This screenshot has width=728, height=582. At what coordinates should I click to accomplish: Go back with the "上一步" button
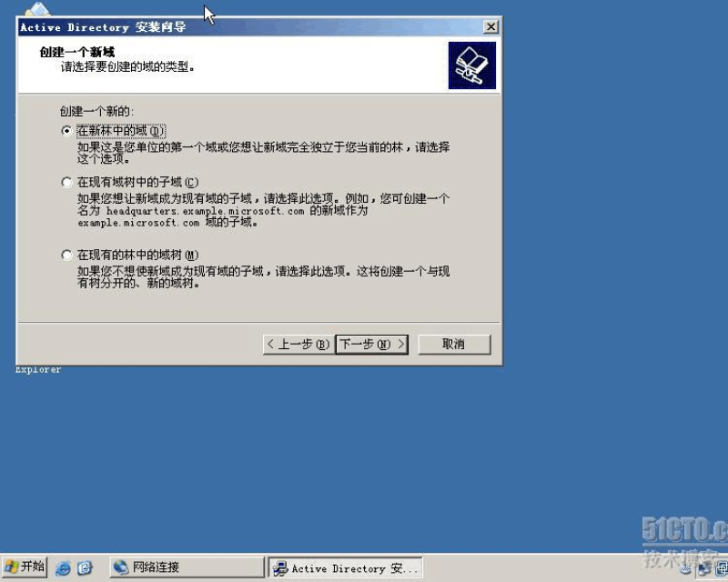[x=297, y=344]
